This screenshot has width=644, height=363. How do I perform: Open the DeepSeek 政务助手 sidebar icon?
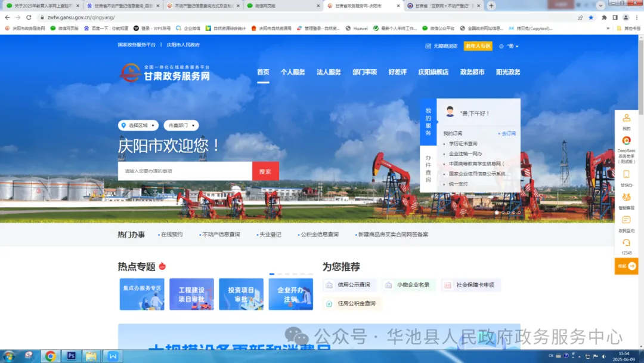pyautogui.click(x=626, y=140)
